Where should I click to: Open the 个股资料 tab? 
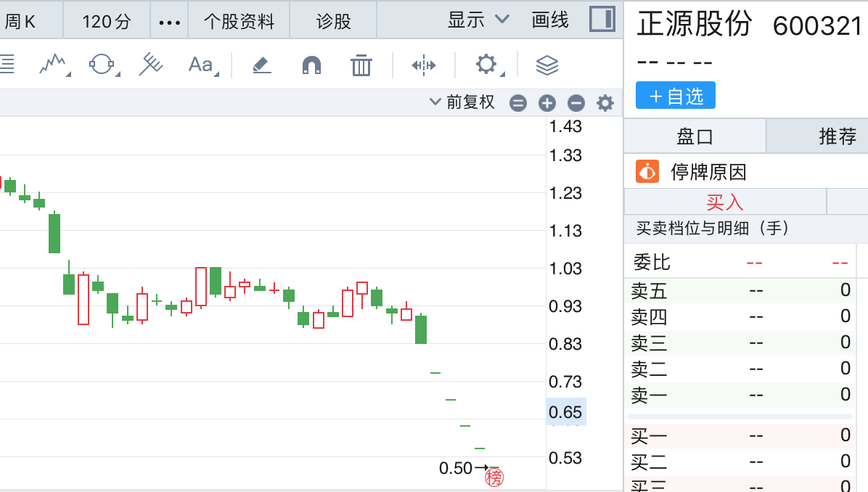[239, 21]
